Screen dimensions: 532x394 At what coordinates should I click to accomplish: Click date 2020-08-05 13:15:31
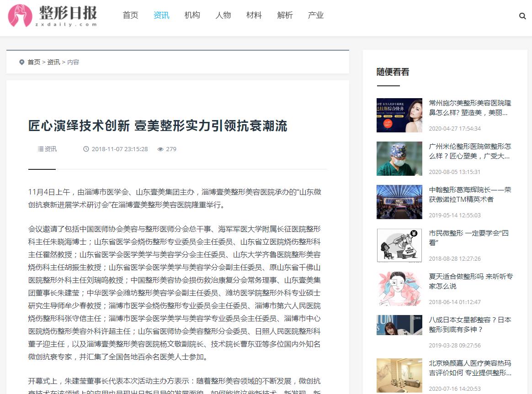(455, 172)
